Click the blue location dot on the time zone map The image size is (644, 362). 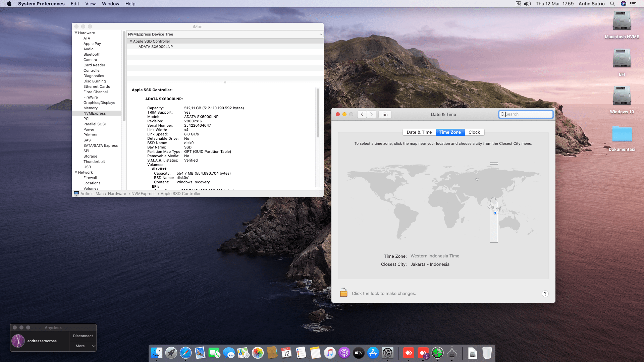[x=495, y=213]
